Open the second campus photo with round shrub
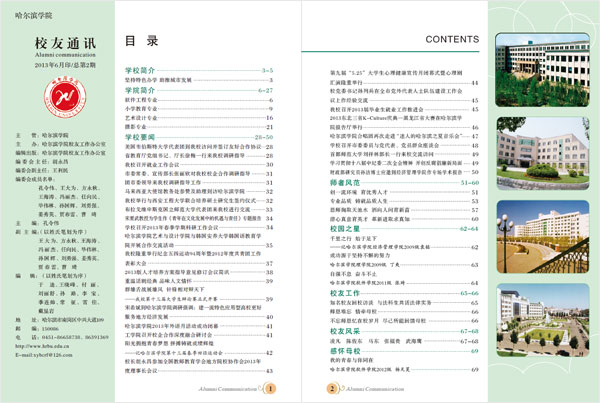 click(x=543, y=153)
